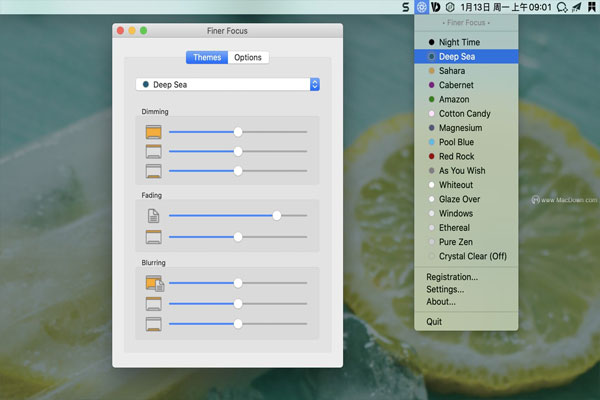The height and width of the screenshot is (400, 600).
Task: Open the Deep Sea theme dropdown
Action: (x=228, y=85)
